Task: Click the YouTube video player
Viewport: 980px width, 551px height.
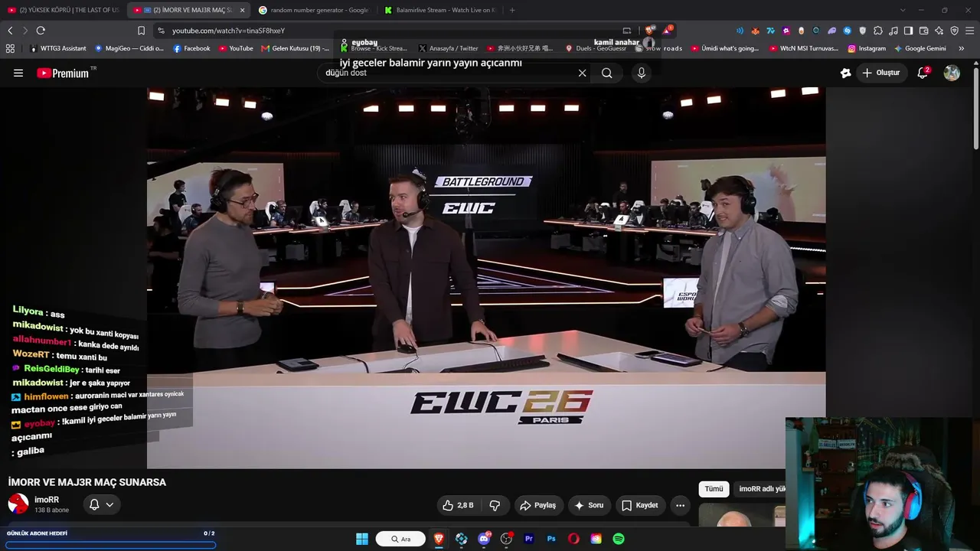Action: [486, 278]
